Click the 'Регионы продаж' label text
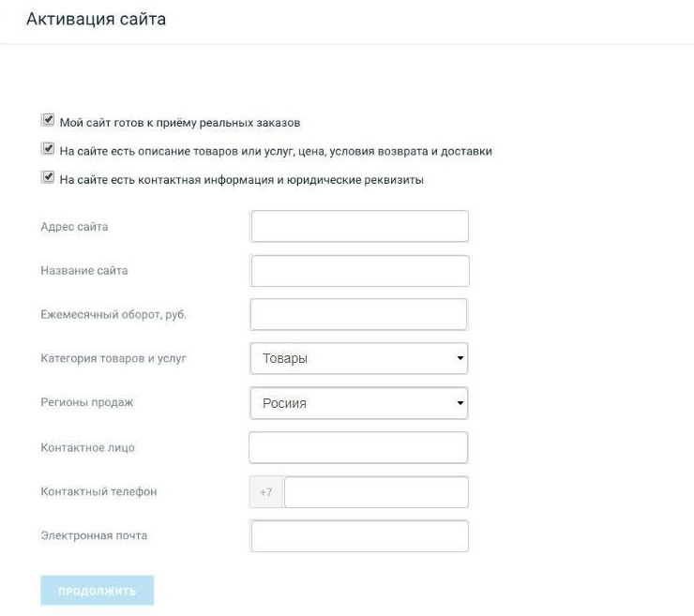694x616 pixels. (x=87, y=402)
